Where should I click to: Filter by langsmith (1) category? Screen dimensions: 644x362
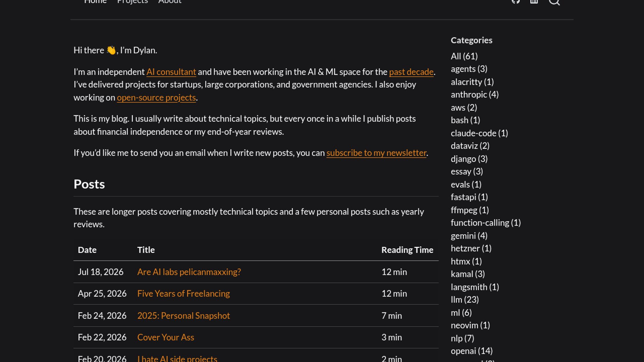coord(475,287)
